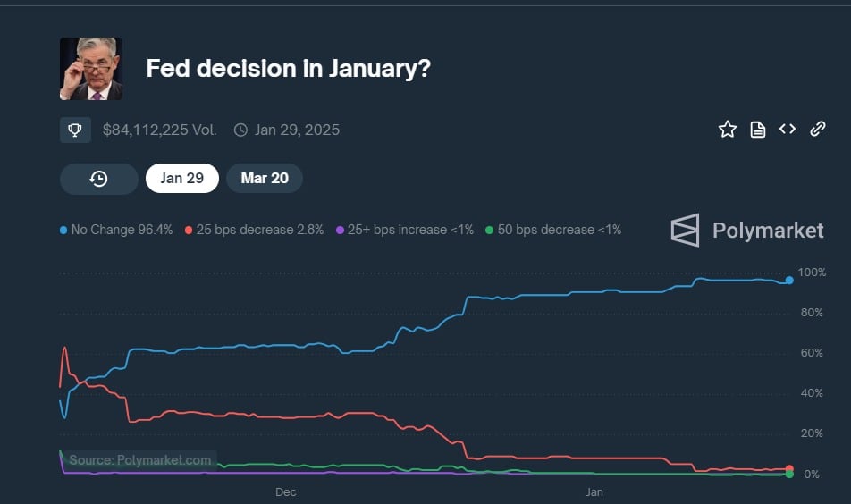Image resolution: width=851 pixels, height=504 pixels.
Task: Click the star favorite icon
Action: [x=728, y=130]
